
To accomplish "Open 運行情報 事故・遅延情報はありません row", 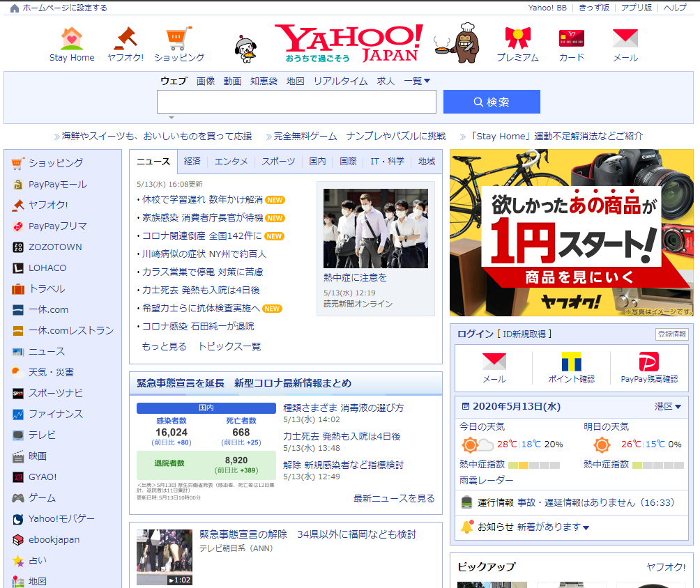I will [x=572, y=503].
